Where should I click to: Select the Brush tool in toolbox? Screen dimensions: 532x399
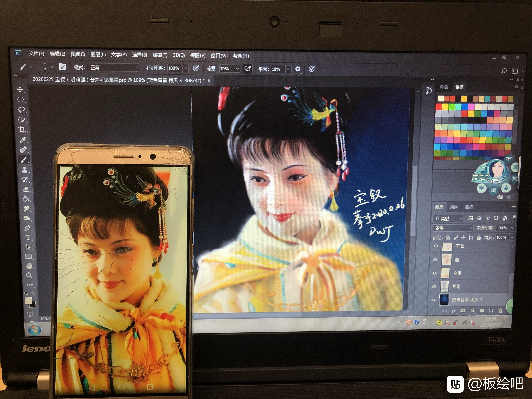click(24, 160)
